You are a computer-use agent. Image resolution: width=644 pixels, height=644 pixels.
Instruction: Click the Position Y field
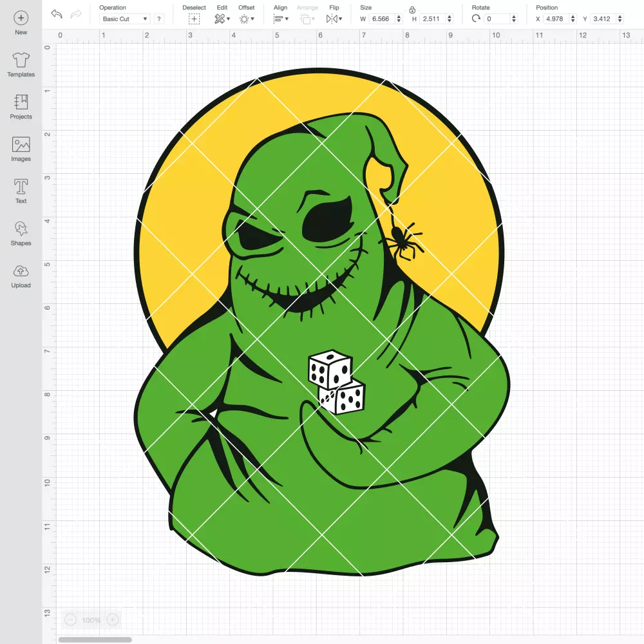[603, 19]
